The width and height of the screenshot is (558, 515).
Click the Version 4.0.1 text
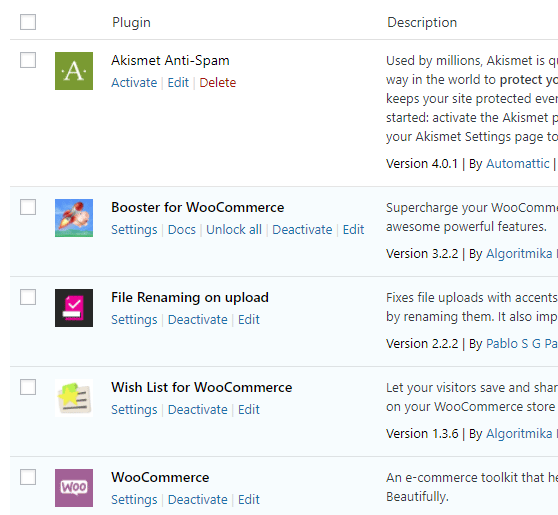[x=422, y=164]
